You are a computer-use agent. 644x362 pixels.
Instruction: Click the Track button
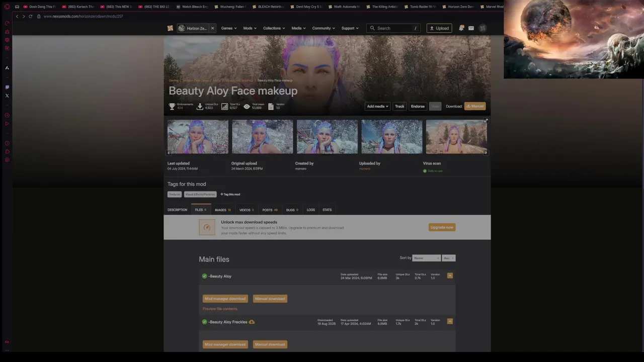coord(399,106)
